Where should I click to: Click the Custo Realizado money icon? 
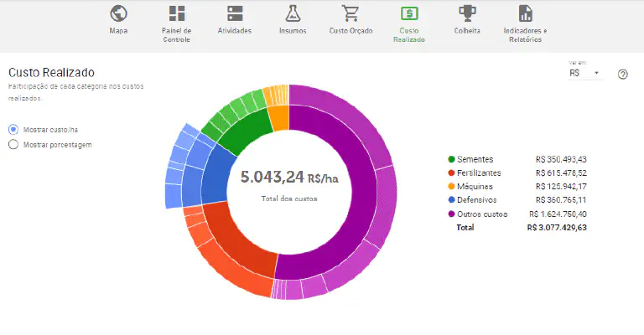tap(409, 14)
